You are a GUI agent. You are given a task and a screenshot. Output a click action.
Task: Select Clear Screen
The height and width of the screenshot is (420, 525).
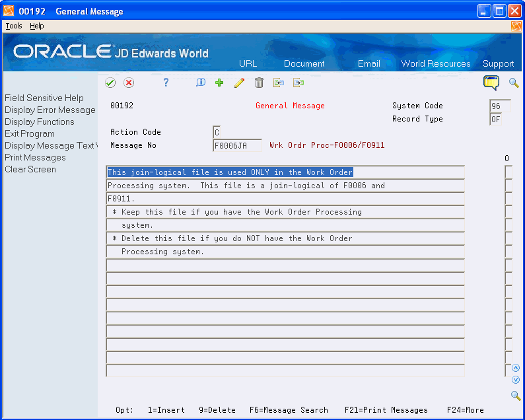[x=30, y=169]
